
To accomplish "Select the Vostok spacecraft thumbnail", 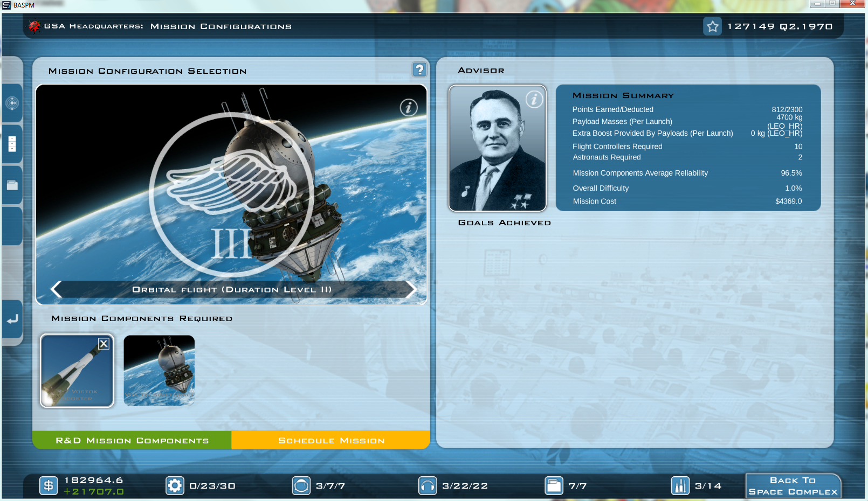I will point(159,371).
